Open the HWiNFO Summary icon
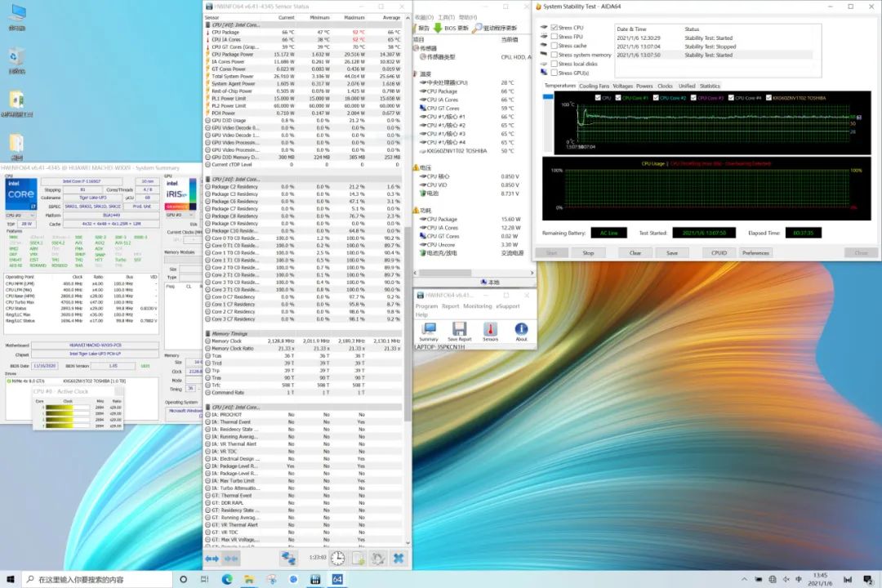This screenshot has width=882, height=588. tap(428, 330)
